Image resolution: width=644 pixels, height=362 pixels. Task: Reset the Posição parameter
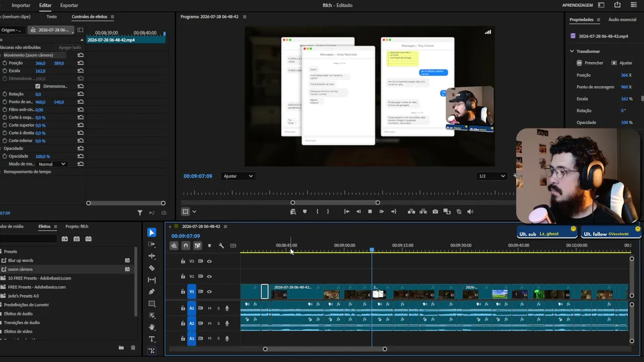pos(80,63)
